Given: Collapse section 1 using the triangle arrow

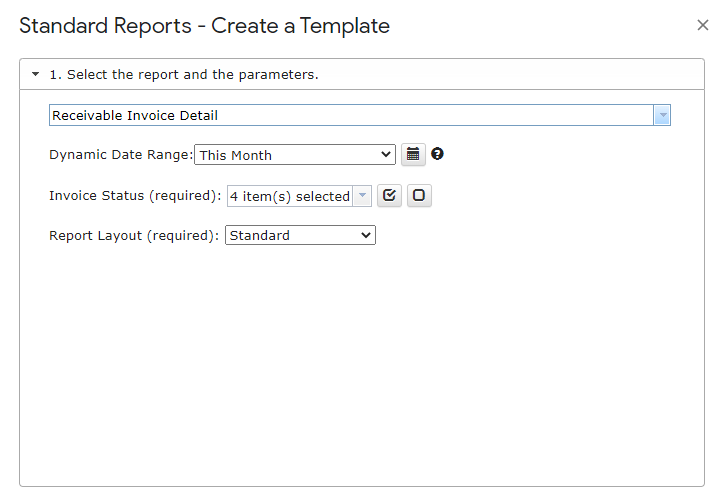Looking at the screenshot, I should pos(35,74).
